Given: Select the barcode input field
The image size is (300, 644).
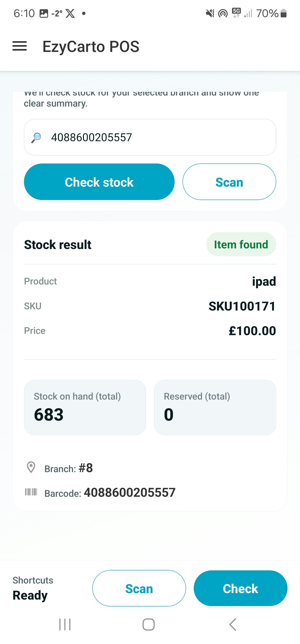Looking at the screenshot, I should 150,137.
